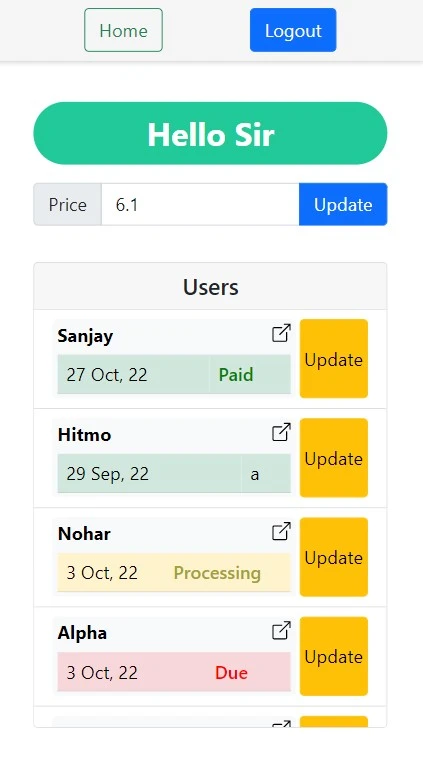The image size is (423, 757).
Task: Open Alpha's external link icon
Action: [x=281, y=630]
